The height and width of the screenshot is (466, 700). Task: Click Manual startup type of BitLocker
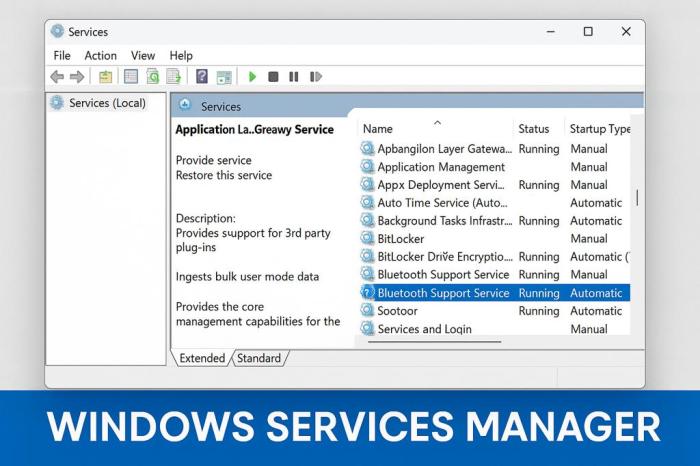(589, 238)
